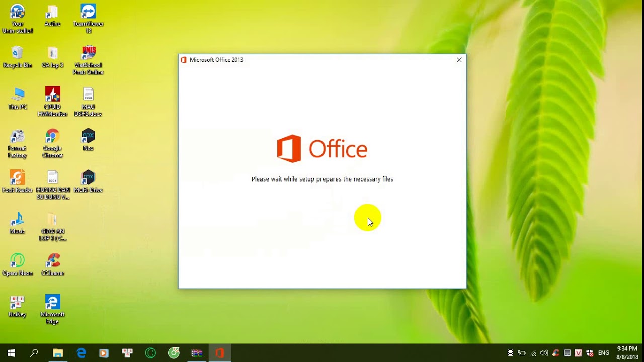Switch the ENG input language indicator
This screenshot has width=644, height=362.
604,353
